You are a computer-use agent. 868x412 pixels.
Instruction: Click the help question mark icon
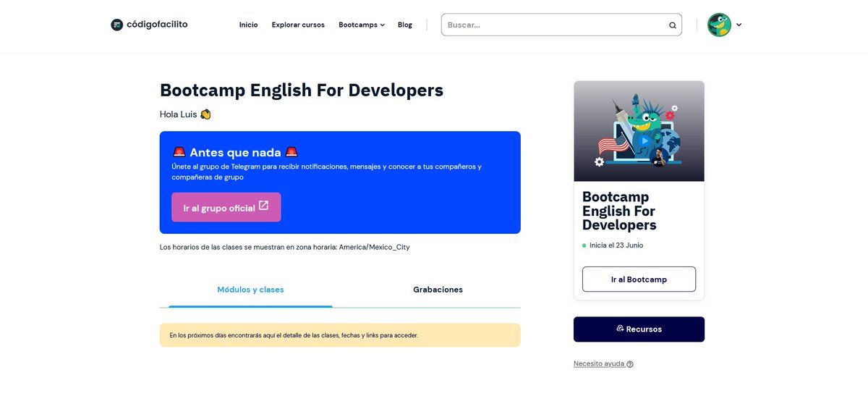click(630, 364)
